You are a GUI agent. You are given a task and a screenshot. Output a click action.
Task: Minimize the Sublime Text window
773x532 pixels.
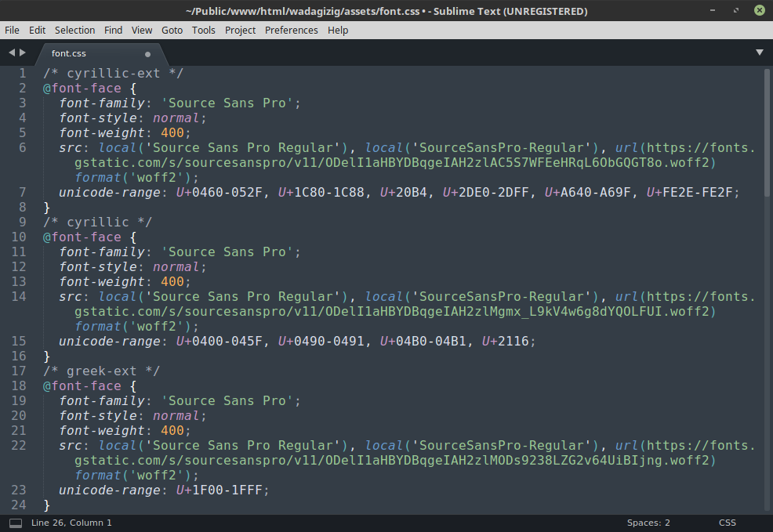[713, 10]
